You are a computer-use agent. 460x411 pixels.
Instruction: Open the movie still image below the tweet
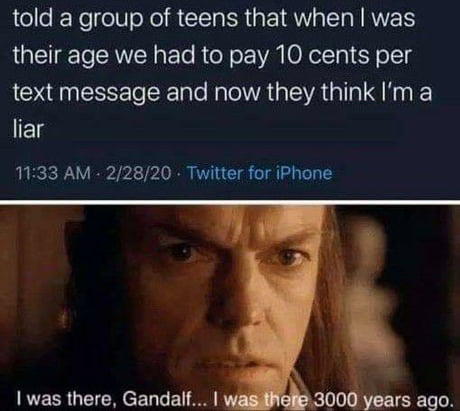click(230, 308)
